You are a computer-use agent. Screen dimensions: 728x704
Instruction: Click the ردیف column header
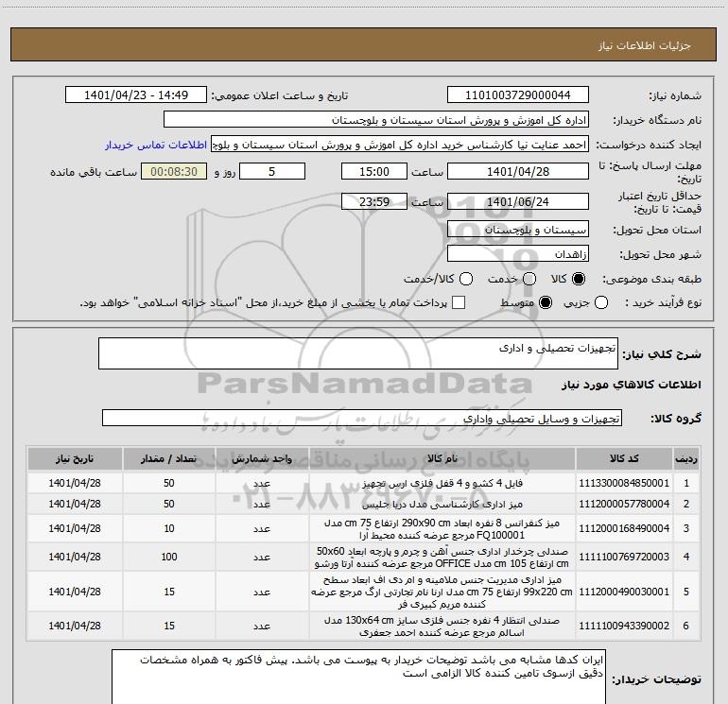[686, 459]
